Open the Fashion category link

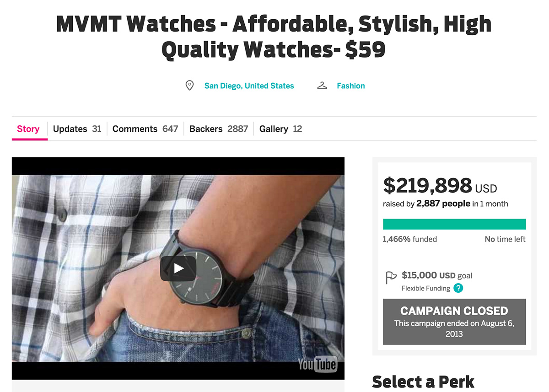point(351,86)
